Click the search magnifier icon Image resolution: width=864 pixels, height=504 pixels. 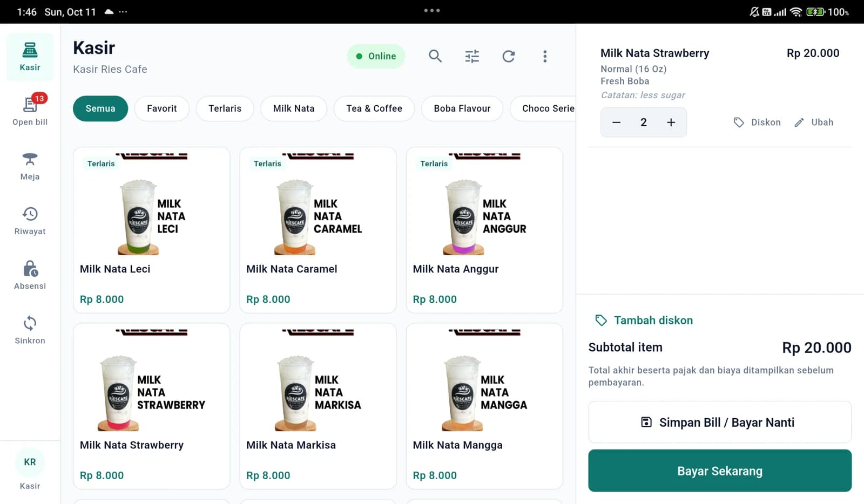[x=435, y=56]
